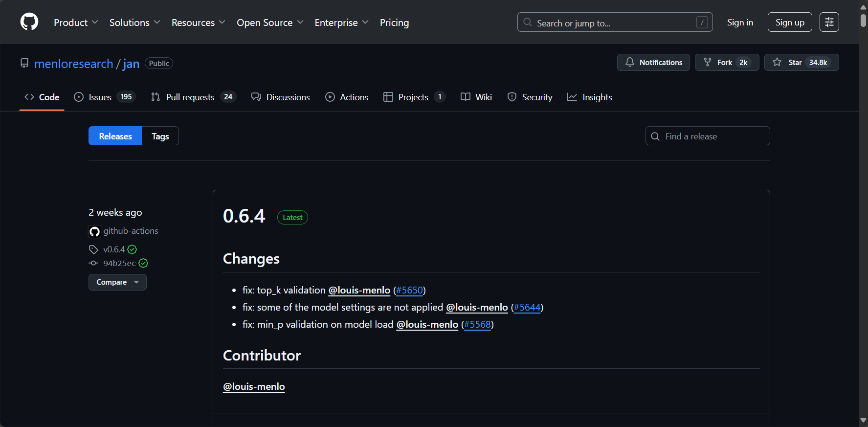Click the github-actions avatar icon
This screenshot has height=427, width=868.
point(94,231)
